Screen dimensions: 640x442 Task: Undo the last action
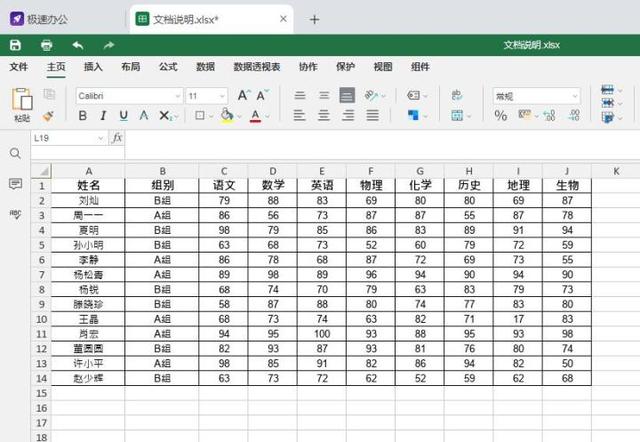pyautogui.click(x=78, y=45)
